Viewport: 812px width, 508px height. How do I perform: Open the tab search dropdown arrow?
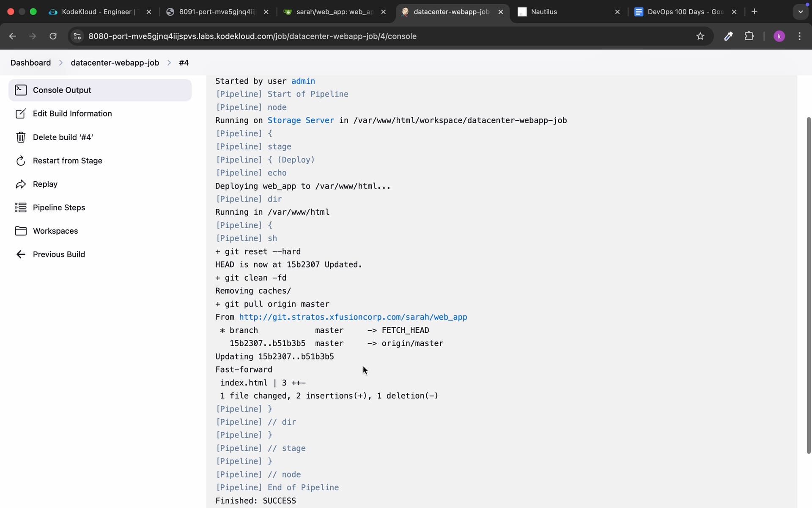pyautogui.click(x=800, y=12)
